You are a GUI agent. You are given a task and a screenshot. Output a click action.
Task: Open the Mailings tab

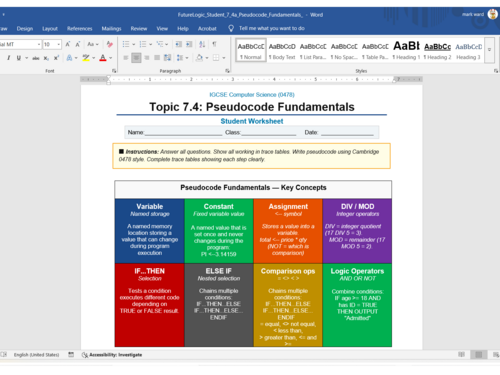(x=111, y=29)
